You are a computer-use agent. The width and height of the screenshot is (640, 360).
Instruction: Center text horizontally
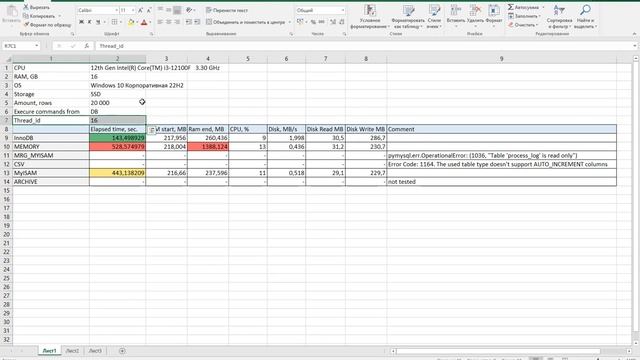pyautogui.click(x=169, y=22)
